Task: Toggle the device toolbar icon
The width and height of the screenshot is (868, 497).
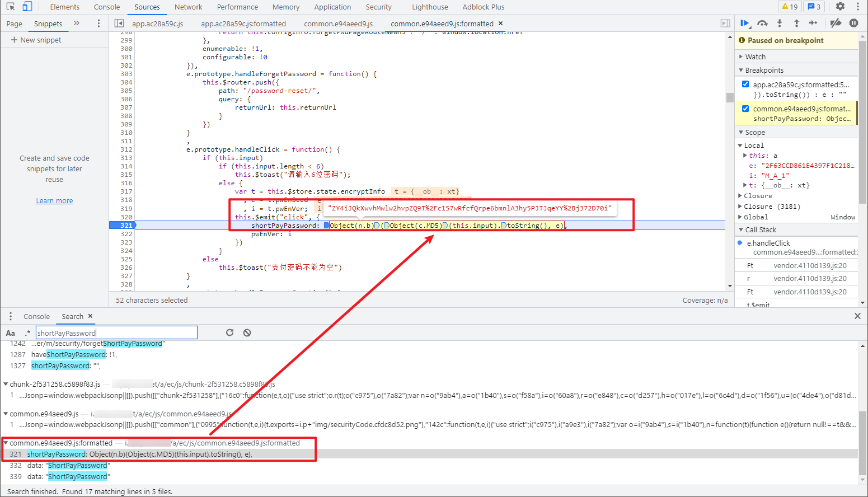Action: [27, 7]
